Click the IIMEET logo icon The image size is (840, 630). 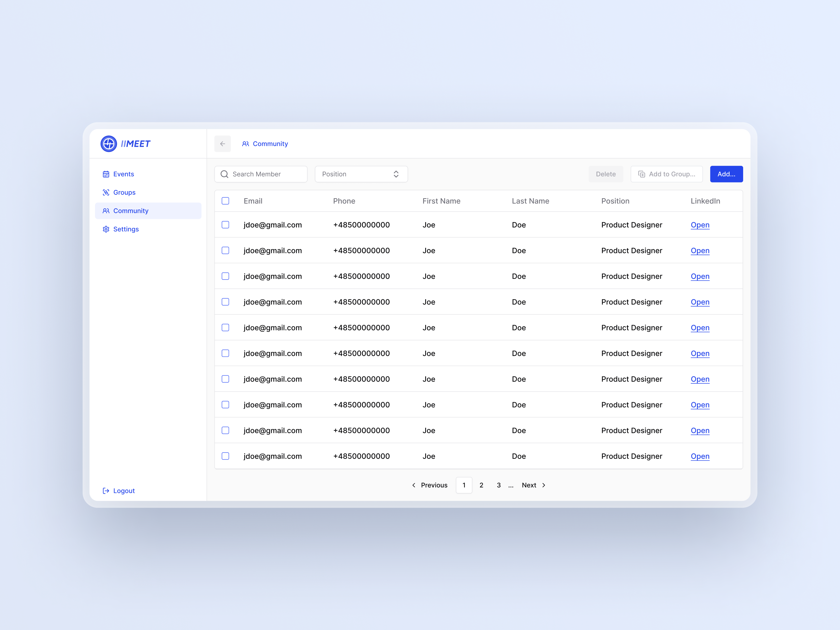(x=109, y=144)
